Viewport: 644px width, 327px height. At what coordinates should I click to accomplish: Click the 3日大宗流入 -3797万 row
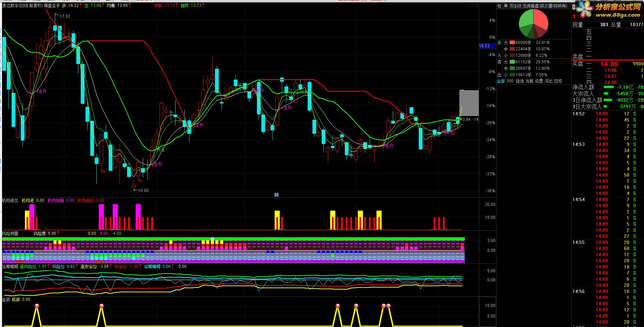pyautogui.click(x=608, y=107)
